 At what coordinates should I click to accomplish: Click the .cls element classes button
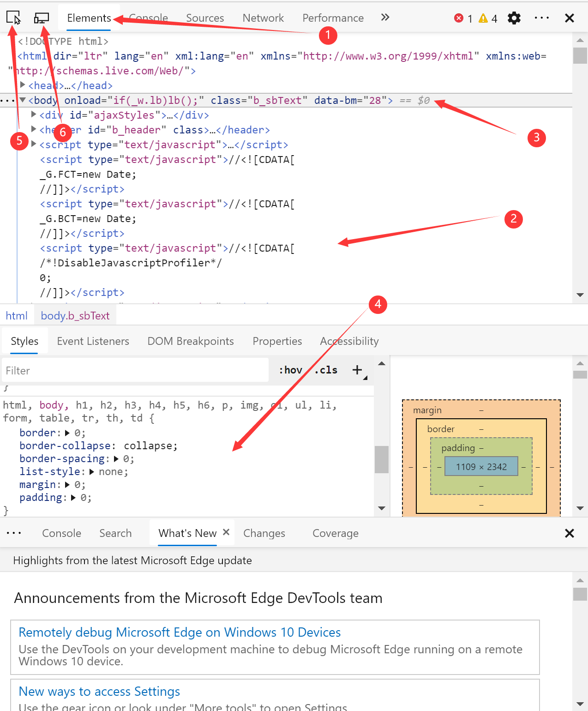click(326, 370)
